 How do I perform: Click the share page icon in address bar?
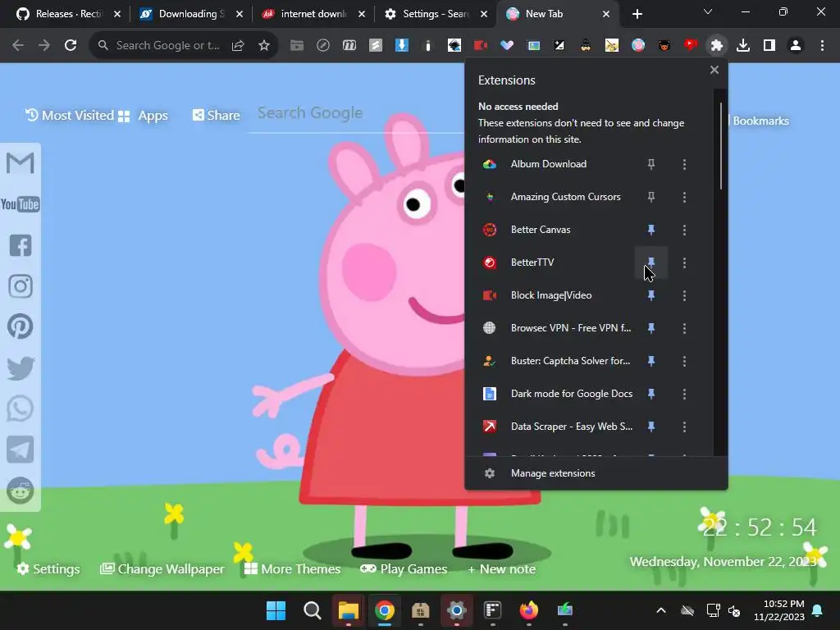click(238, 46)
